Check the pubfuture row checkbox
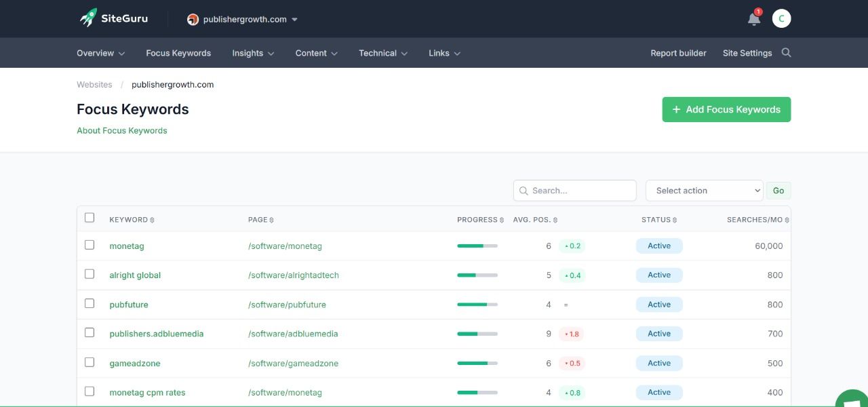 (90, 303)
